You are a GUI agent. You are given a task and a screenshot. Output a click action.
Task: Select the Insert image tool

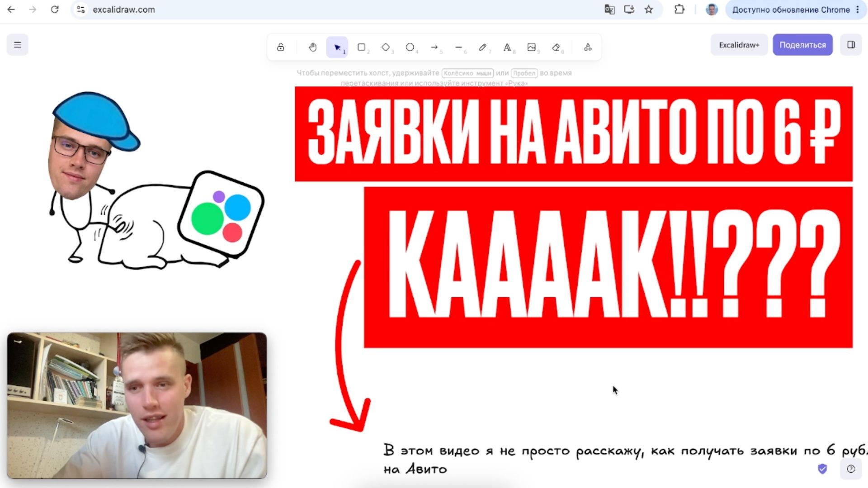pos(532,47)
